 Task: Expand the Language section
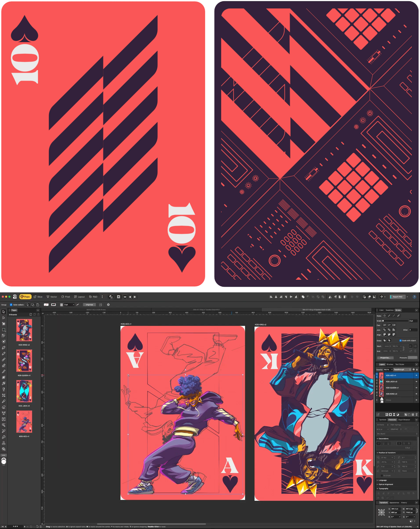[377, 480]
